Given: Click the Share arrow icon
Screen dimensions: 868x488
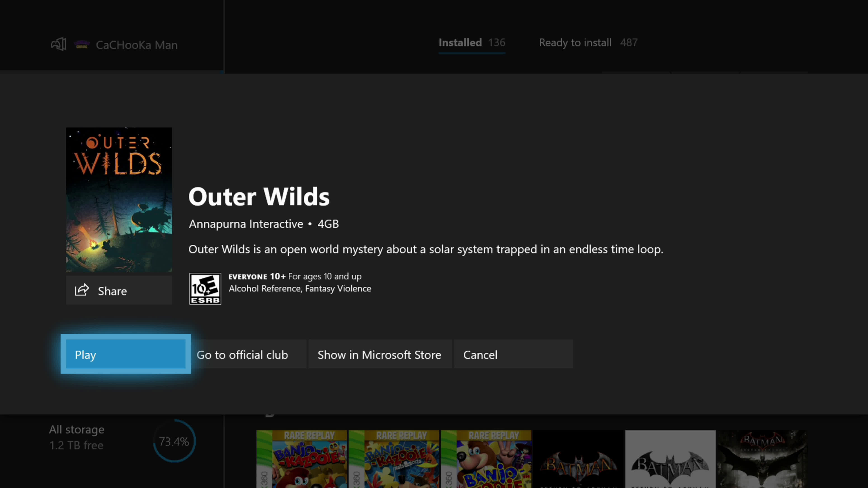Looking at the screenshot, I should coord(82,290).
